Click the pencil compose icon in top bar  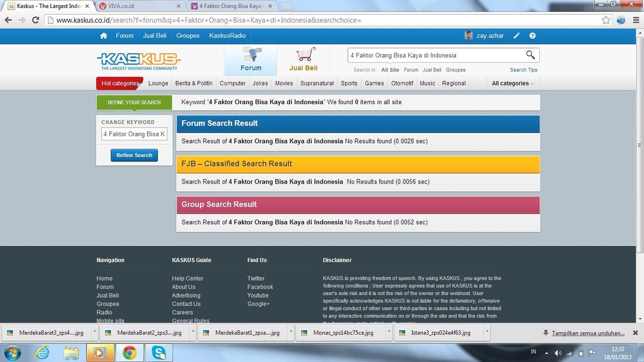pyautogui.click(x=516, y=36)
